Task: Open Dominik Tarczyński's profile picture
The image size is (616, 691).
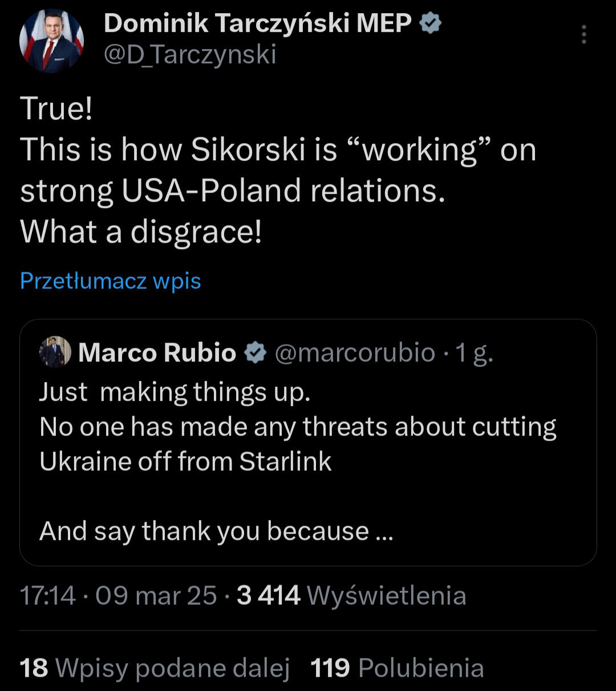Action: coord(52,41)
